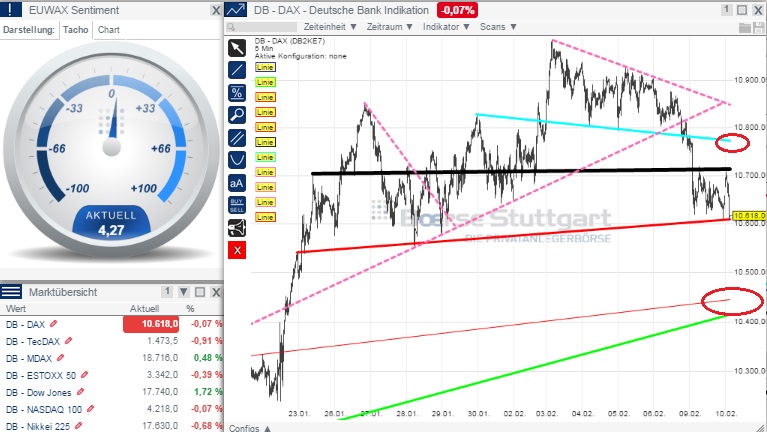767x432 pixels.
Task: Maximize the DB - DAX chart panel
Action: [x=742, y=10]
